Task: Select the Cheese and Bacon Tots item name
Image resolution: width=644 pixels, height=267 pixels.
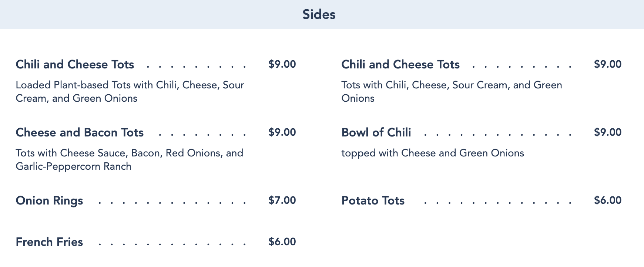Action: click(80, 132)
